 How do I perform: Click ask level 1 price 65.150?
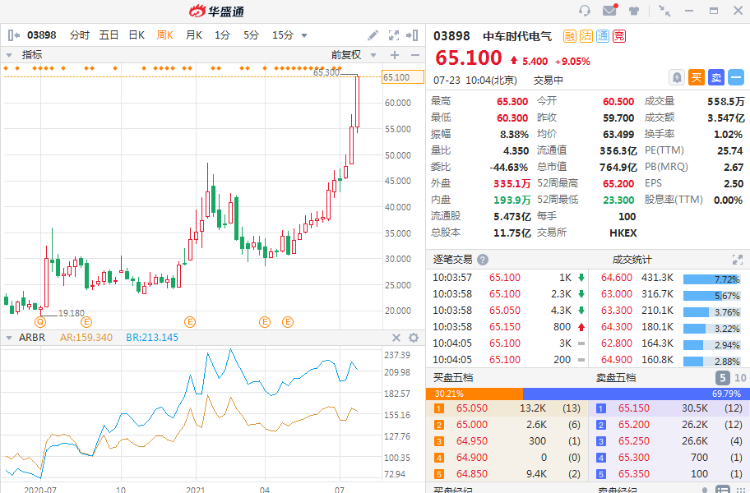(634, 408)
